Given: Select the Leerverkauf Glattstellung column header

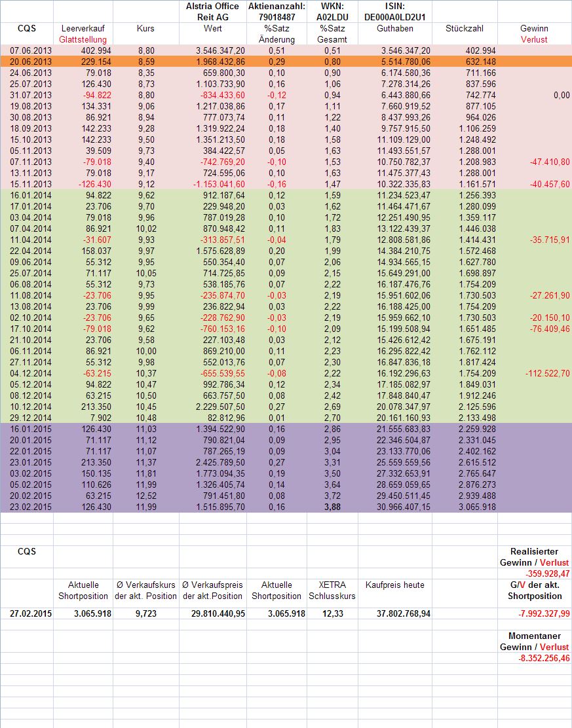Looking at the screenshot, I should pyautogui.click(x=83, y=34).
